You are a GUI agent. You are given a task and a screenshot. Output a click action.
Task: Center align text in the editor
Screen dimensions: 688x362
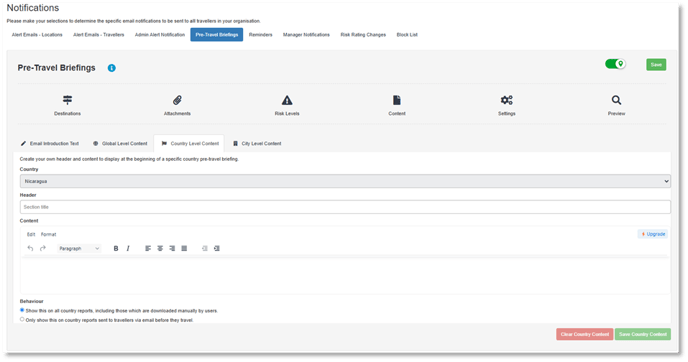point(160,248)
